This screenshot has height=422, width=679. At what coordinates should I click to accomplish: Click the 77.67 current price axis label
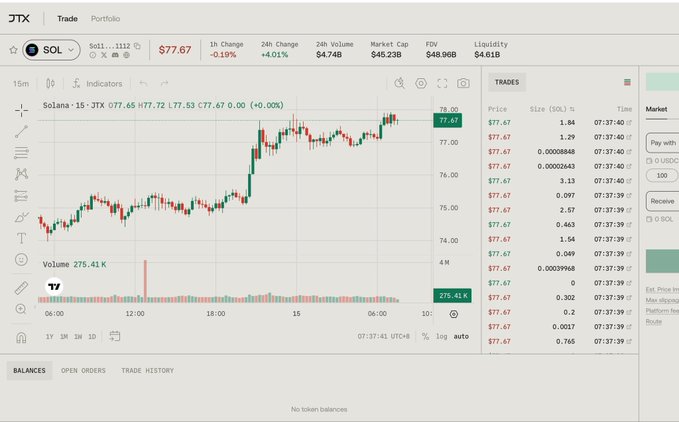pos(448,120)
